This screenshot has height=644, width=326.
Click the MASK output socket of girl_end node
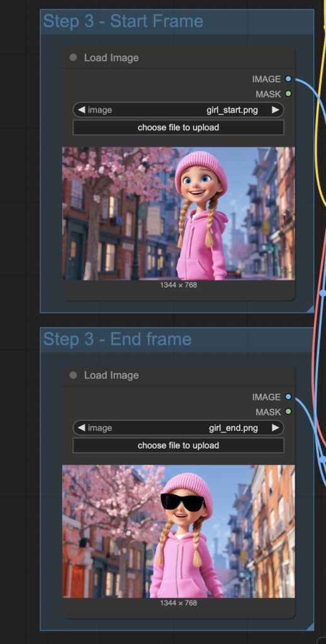pos(288,411)
